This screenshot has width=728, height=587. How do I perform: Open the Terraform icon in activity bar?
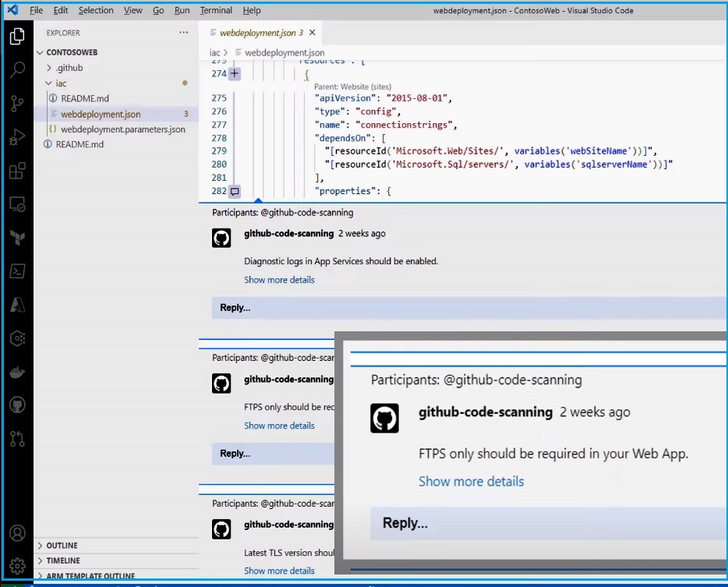click(17, 238)
